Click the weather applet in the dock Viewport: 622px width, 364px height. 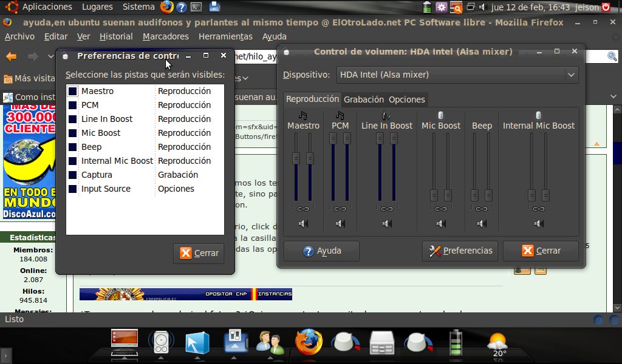coord(497,345)
